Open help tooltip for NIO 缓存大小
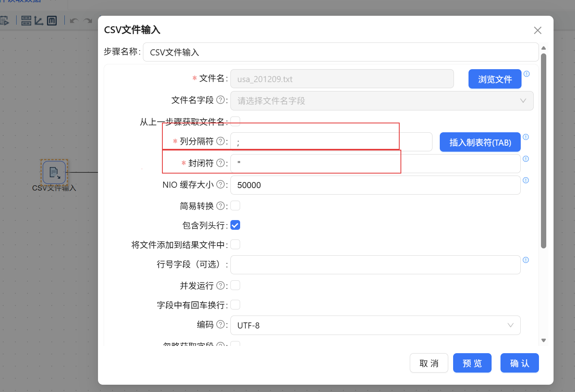Screen dimensions: 575x392 click(x=220, y=184)
